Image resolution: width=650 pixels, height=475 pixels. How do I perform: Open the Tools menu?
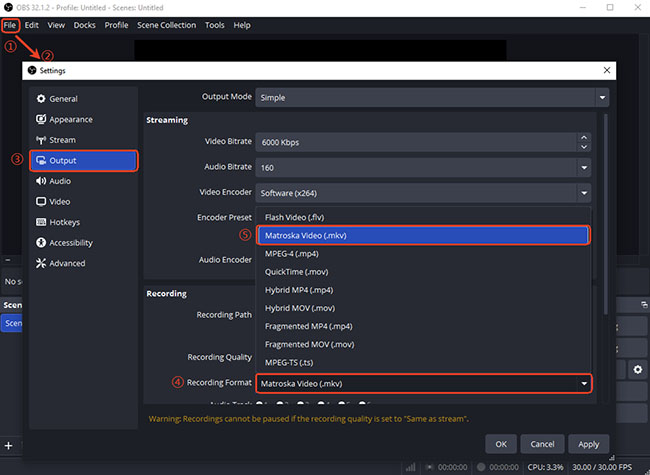pos(215,25)
